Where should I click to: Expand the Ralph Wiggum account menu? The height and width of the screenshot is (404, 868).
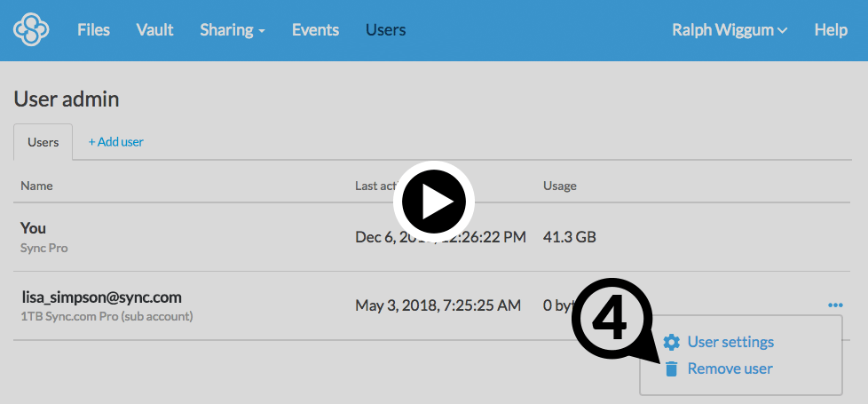coord(730,30)
